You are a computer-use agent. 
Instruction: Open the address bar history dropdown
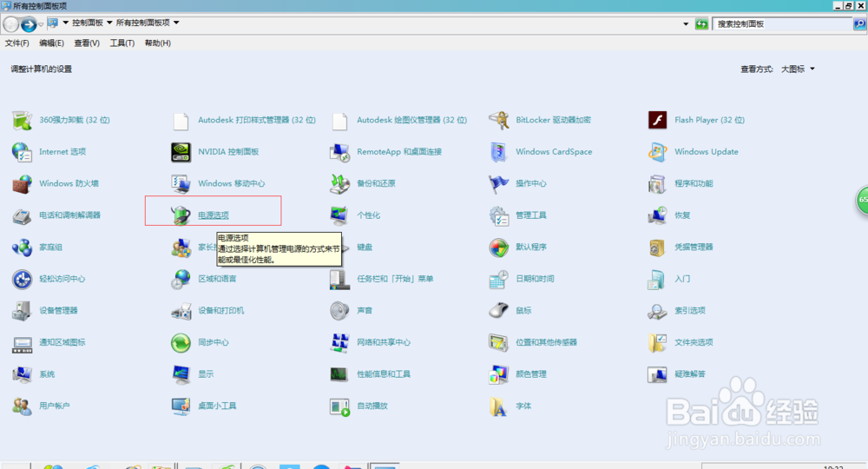[686, 23]
